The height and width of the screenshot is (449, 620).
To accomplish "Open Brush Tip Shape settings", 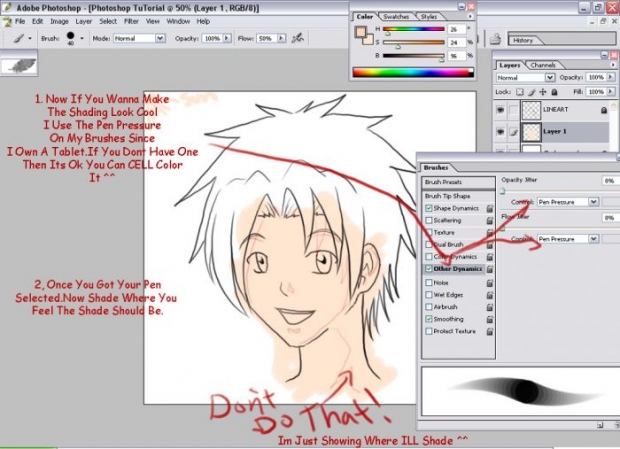I will [x=458, y=196].
